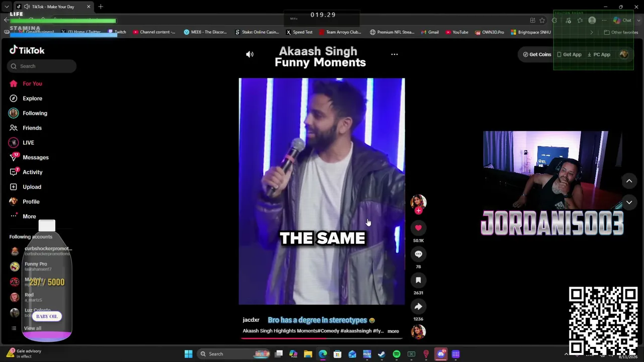Open Microsoft Store from the taskbar
The image size is (644, 362).
tap(338, 354)
